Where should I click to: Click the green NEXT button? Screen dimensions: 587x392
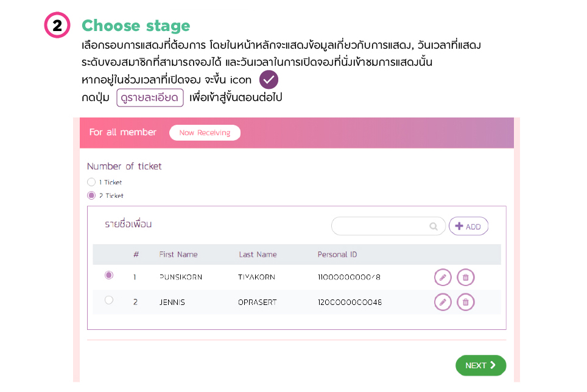480,365
